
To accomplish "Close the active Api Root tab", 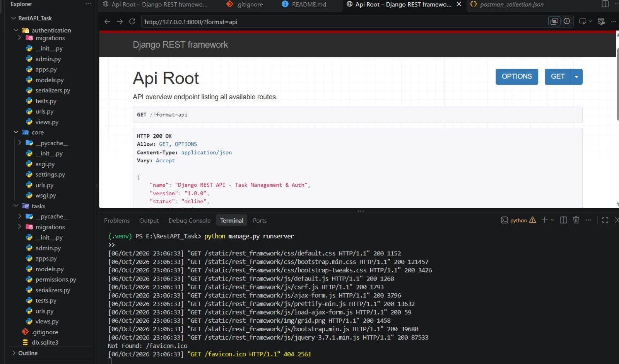I will click(459, 4).
